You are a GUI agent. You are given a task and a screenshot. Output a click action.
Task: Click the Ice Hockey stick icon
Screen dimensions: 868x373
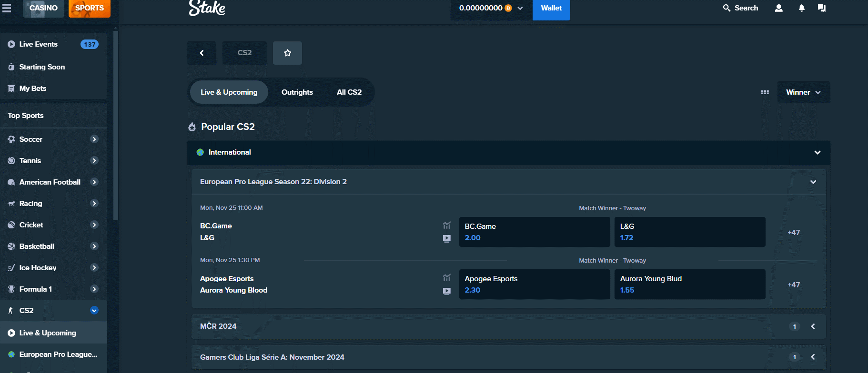[x=11, y=268]
